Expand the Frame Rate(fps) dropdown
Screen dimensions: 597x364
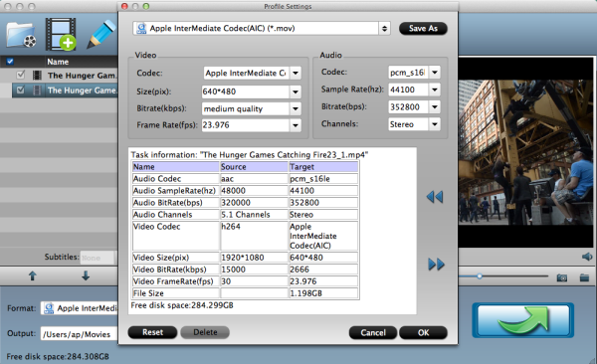[x=296, y=125]
